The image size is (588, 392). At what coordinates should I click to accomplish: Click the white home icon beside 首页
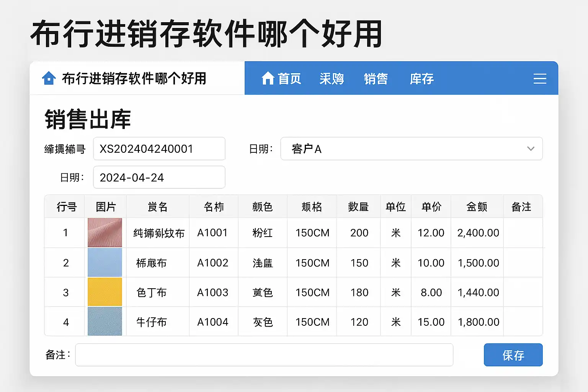click(268, 78)
